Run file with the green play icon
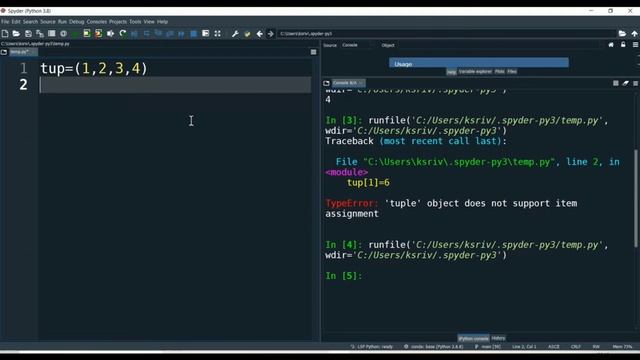The image size is (640, 360). point(75,33)
